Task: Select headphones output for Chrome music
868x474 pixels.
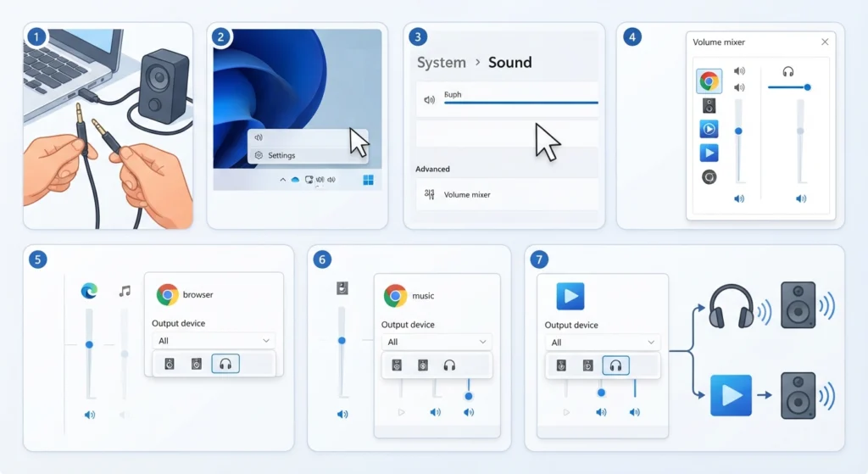Action: pyautogui.click(x=449, y=365)
